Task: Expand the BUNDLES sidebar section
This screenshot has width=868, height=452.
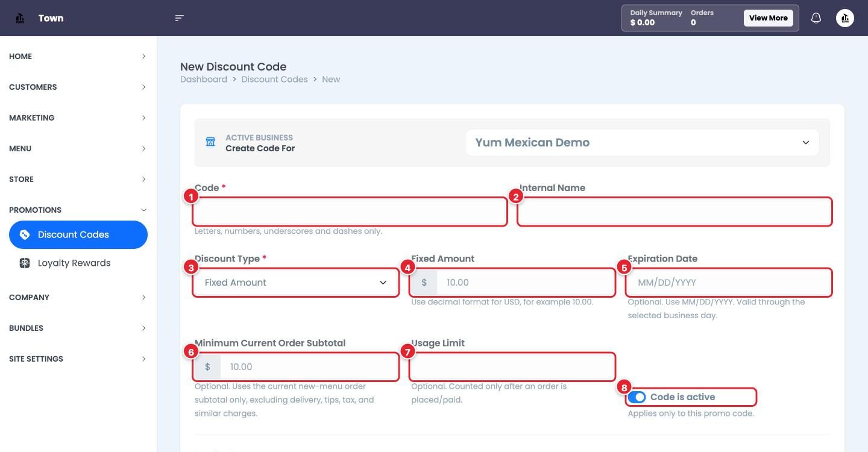Action: pos(78,328)
